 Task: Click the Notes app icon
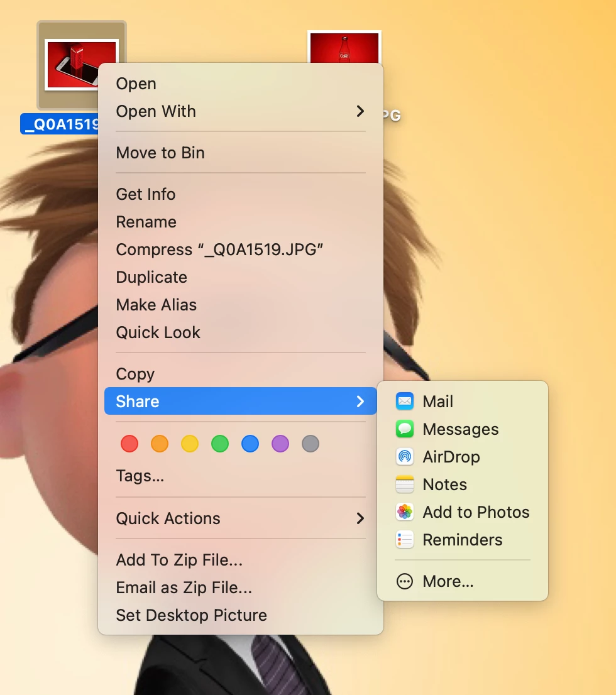click(404, 484)
